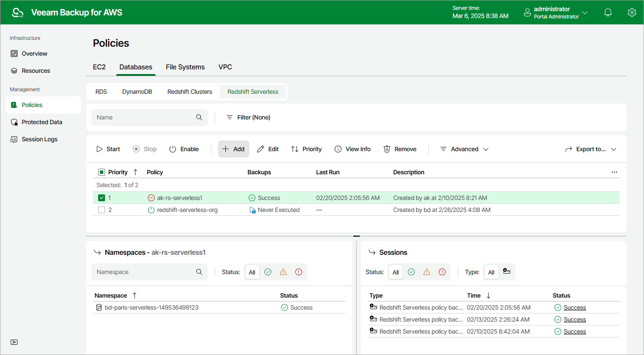Filter sessions by Redshift backup type icon
This screenshot has height=355, width=644.
pos(506,271)
